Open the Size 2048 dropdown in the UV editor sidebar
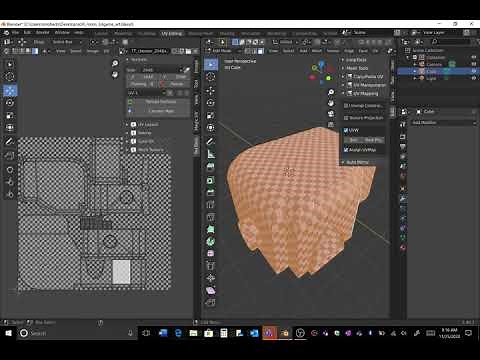Screen dimensions: 480x360 click(x=162, y=70)
